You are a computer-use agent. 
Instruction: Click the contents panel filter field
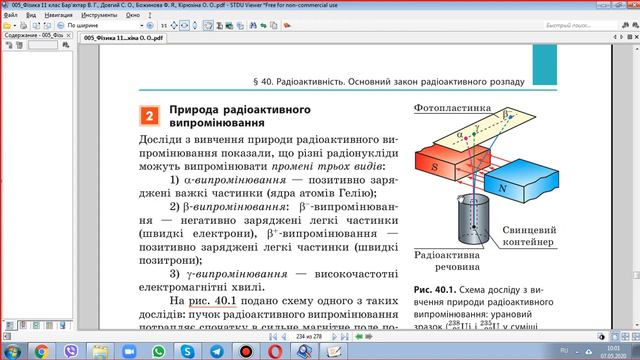(x=43, y=45)
